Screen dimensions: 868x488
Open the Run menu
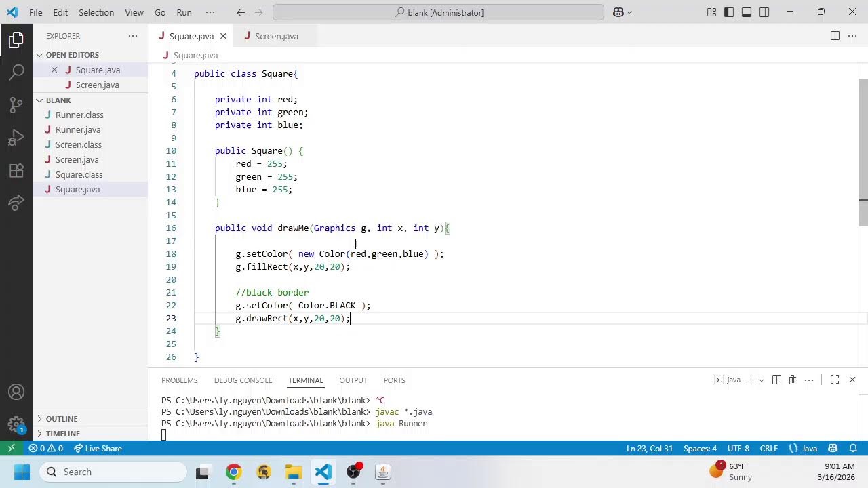point(184,12)
